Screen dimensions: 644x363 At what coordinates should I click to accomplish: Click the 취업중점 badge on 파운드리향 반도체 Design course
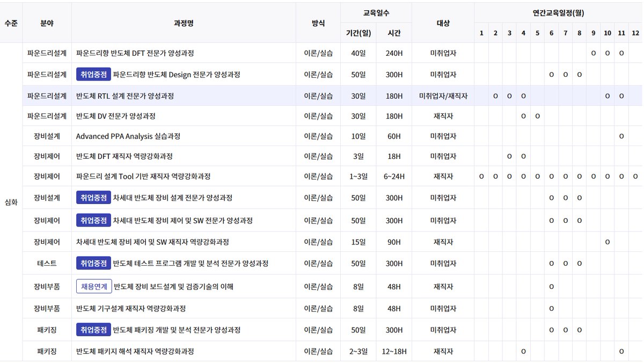pos(93,74)
